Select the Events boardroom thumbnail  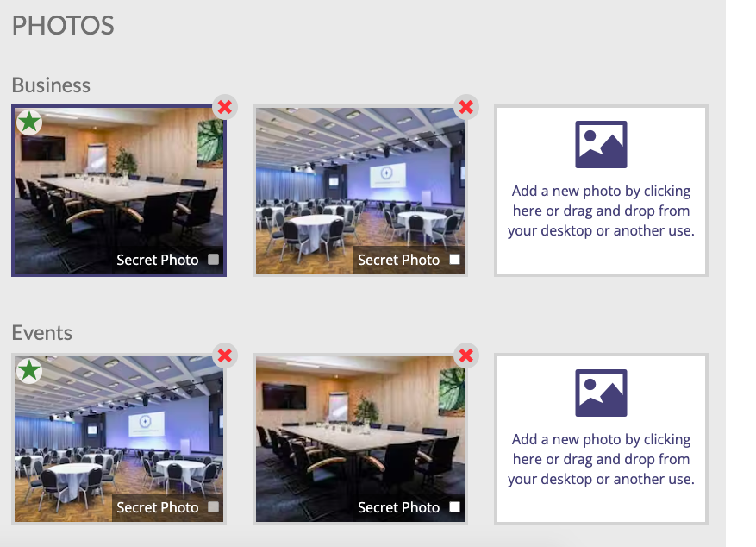[x=360, y=439]
